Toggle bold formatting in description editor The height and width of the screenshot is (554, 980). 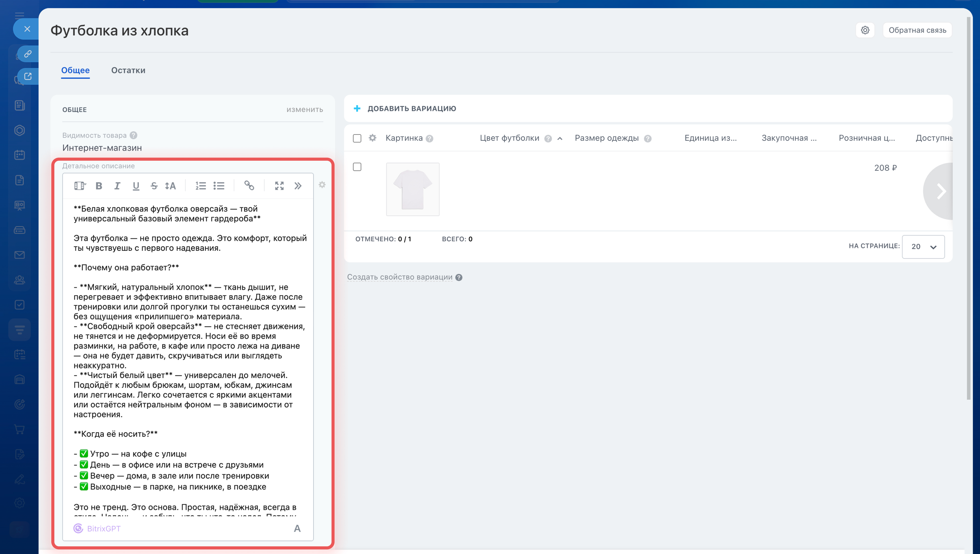point(99,186)
